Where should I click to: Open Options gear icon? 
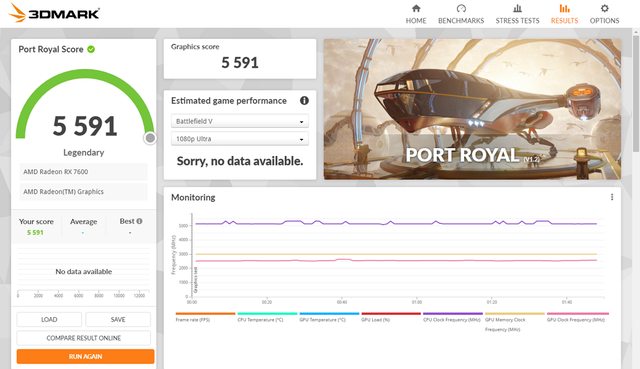click(604, 8)
